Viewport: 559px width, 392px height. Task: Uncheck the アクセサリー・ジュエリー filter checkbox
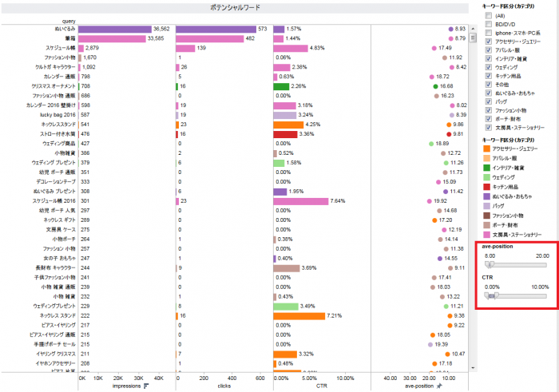pos(489,42)
